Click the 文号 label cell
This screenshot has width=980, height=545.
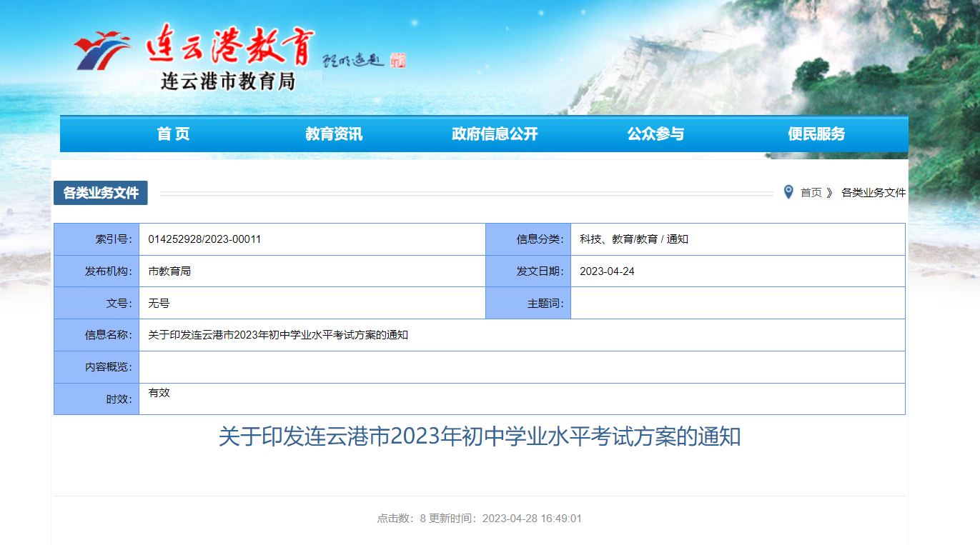pos(96,303)
